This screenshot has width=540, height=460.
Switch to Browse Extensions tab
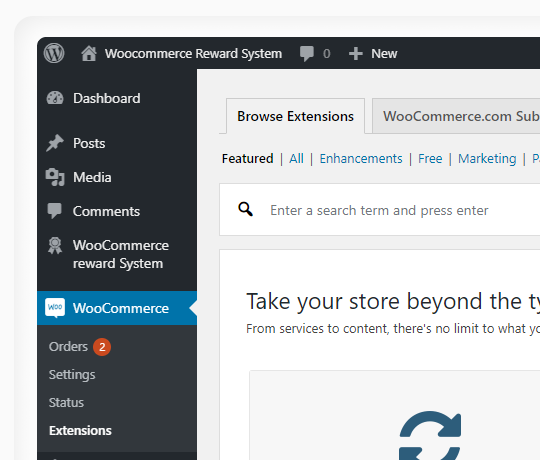295,116
